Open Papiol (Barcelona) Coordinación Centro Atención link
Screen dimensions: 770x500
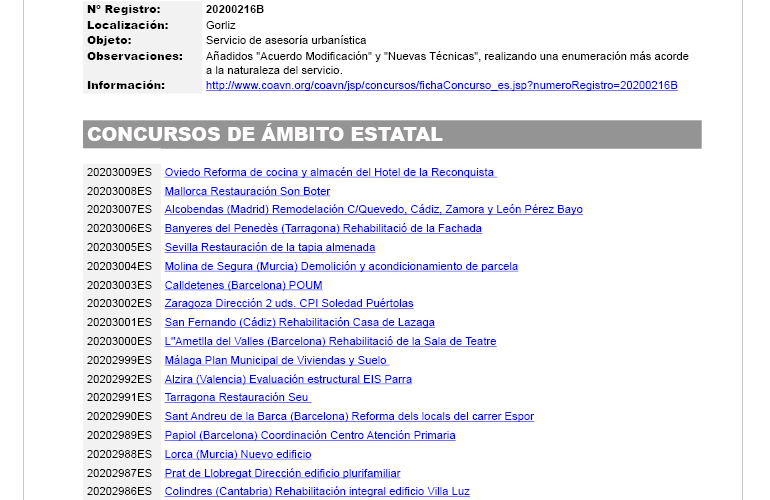[x=310, y=436]
